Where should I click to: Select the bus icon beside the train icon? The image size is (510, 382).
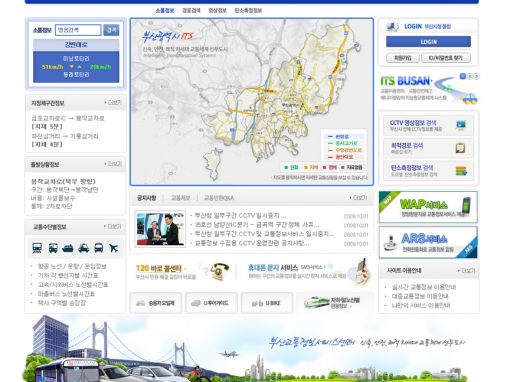coord(53,248)
